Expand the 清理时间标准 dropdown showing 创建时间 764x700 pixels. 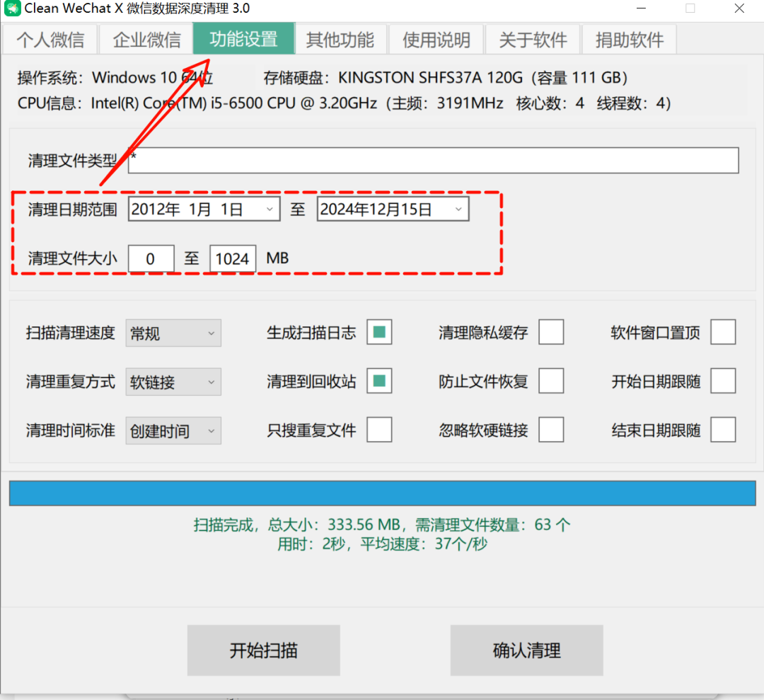(173, 430)
